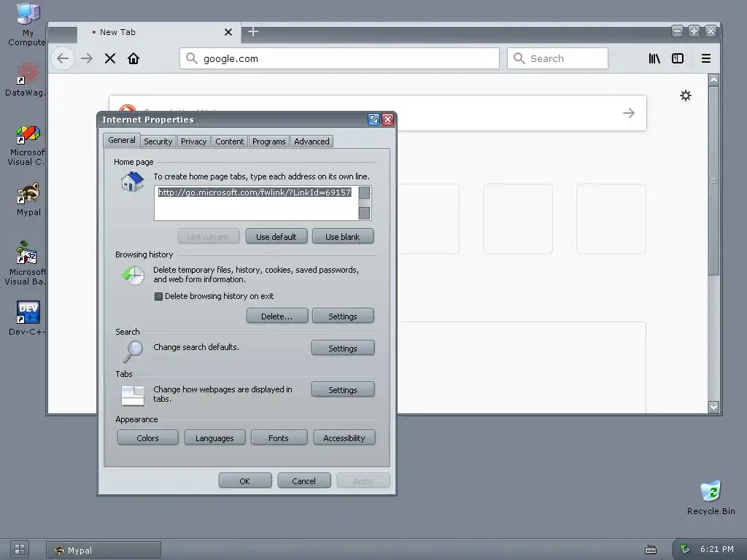Close the New Tab tab
747x560 pixels.
point(228,32)
